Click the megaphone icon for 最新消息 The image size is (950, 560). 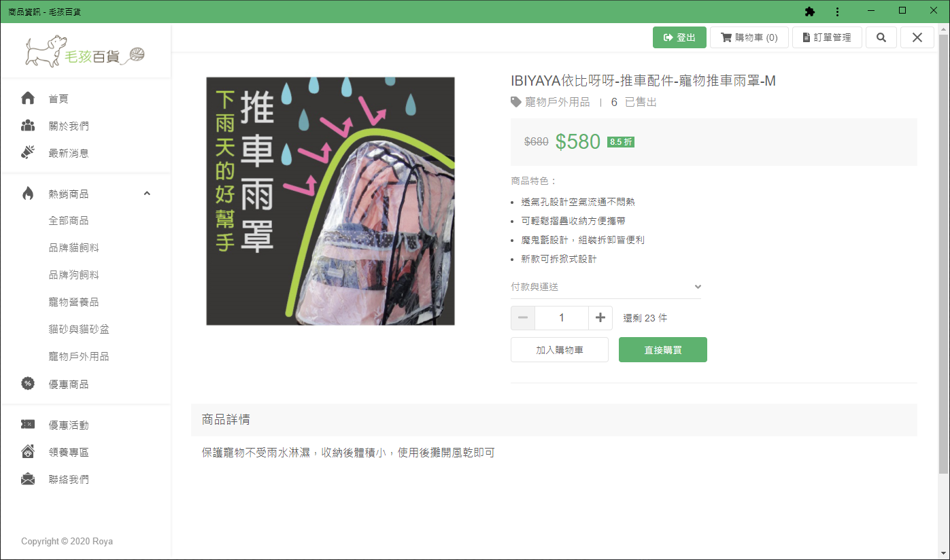point(28,153)
